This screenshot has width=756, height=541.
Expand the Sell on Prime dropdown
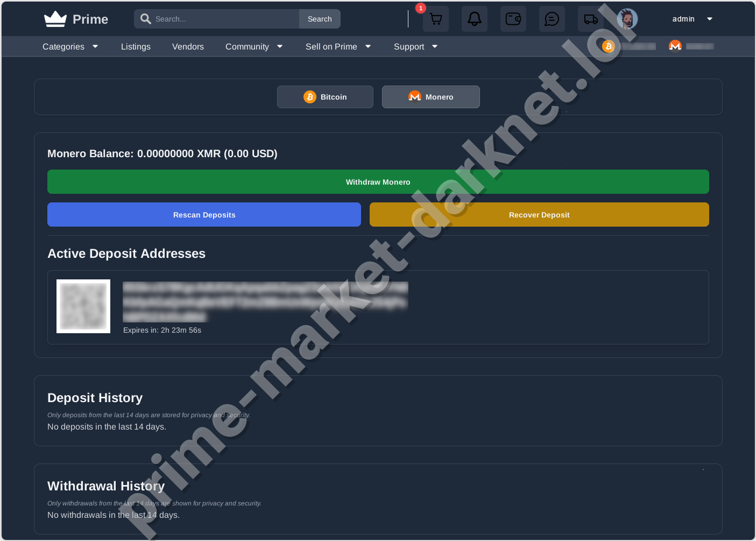point(337,46)
